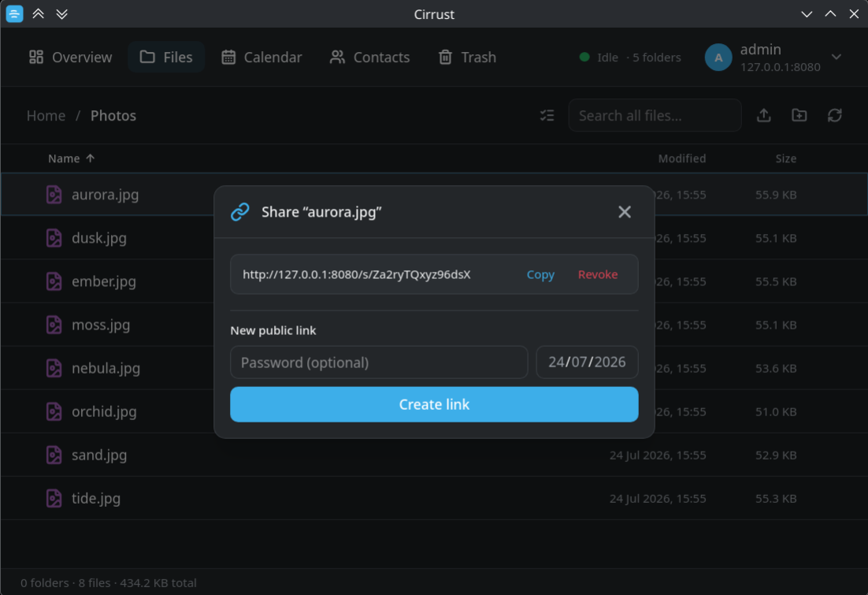
Task: Open the Calendar tab
Action: (x=262, y=57)
